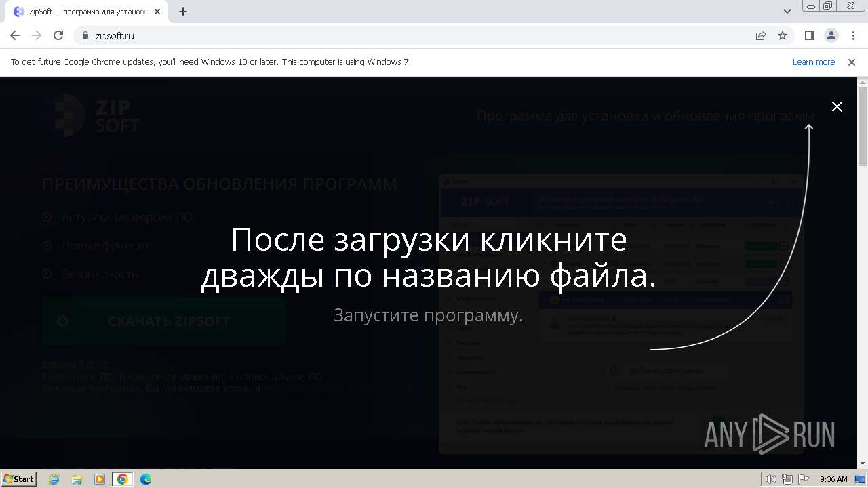Click ZipSoft app screenshot preview
This screenshot has height=488, width=868.
click(621, 314)
